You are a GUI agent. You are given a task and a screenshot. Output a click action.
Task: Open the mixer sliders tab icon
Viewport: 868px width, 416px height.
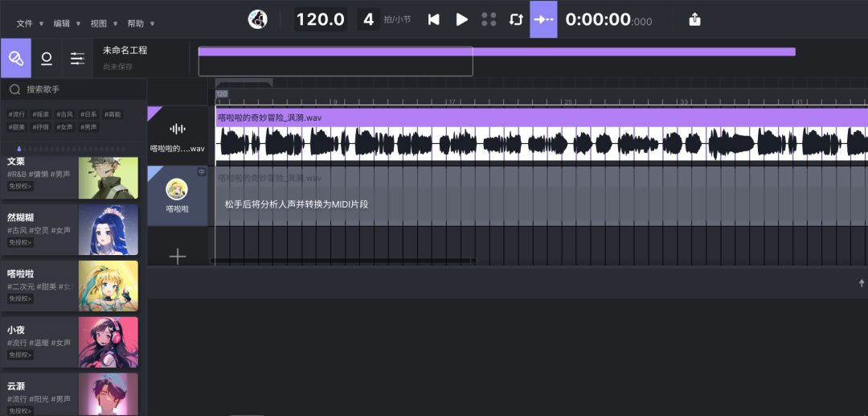click(x=77, y=58)
